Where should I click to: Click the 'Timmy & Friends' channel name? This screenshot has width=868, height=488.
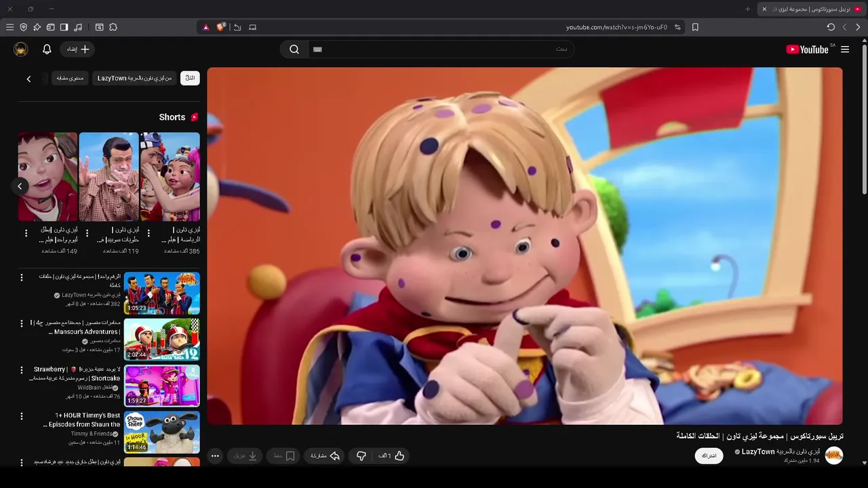92,434
